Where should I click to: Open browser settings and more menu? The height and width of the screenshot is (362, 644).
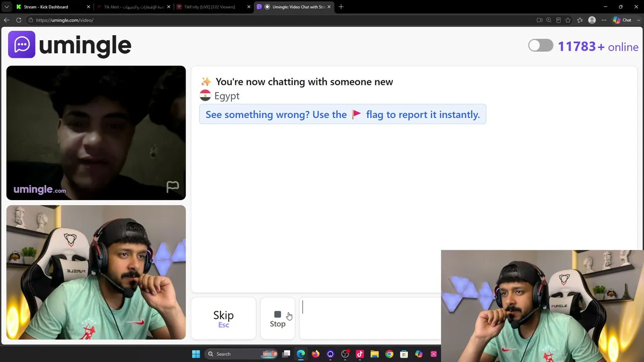pos(604,20)
